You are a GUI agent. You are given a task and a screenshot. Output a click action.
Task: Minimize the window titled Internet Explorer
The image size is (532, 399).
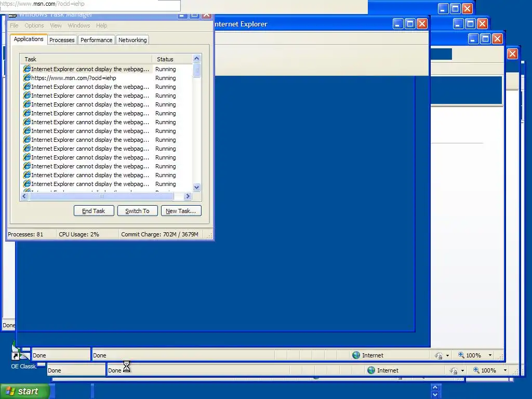click(x=398, y=24)
